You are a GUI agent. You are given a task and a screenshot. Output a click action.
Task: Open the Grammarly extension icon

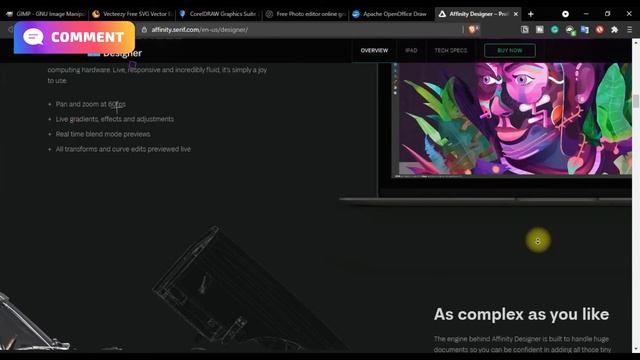coord(554,29)
